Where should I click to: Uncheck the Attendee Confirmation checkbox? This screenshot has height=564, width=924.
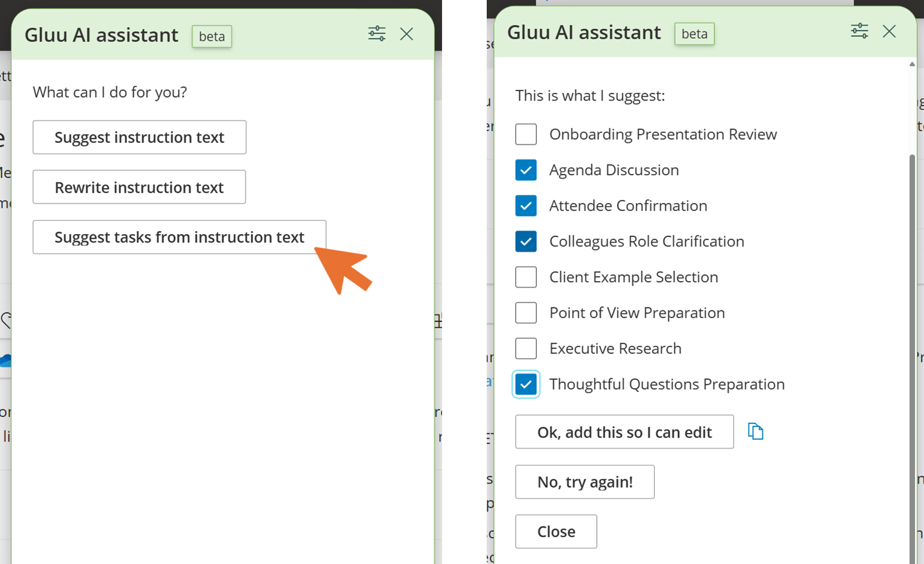[x=526, y=206]
